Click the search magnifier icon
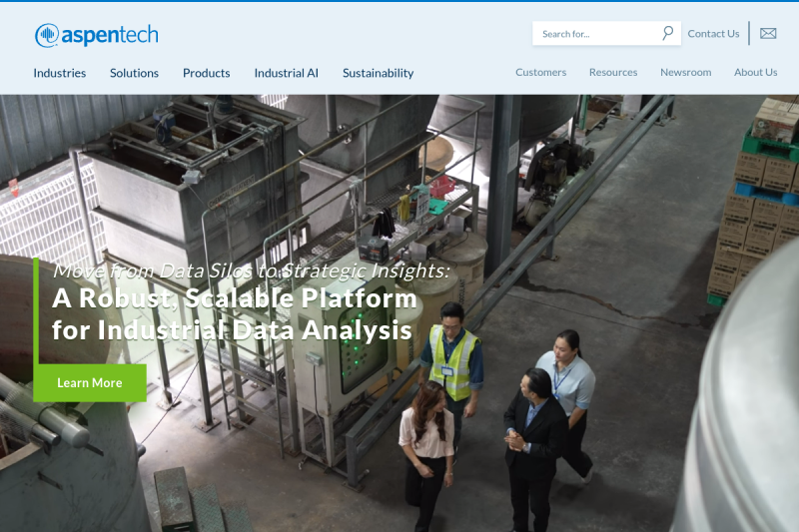The width and height of the screenshot is (799, 532). pos(667,33)
